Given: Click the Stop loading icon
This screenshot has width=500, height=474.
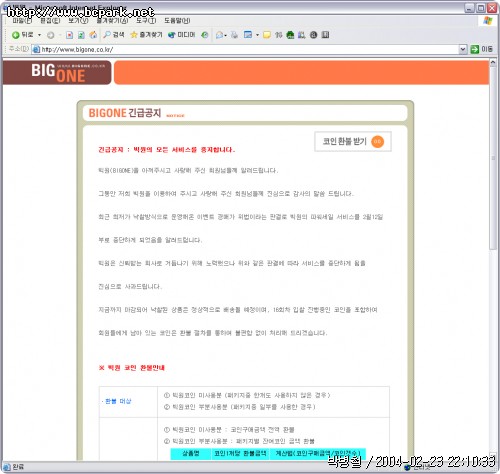Looking at the screenshot, I should click(69, 35).
